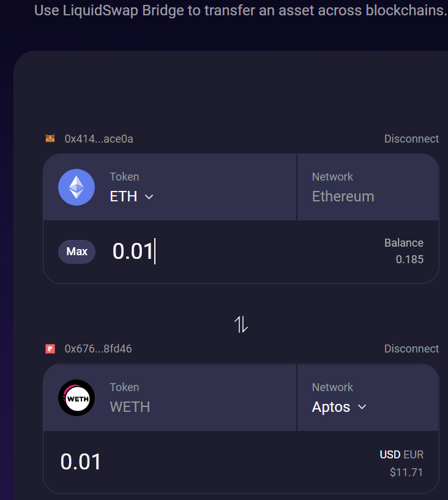The height and width of the screenshot is (500, 448).
Task: Swap direction using the arrows icon
Action: (x=241, y=324)
